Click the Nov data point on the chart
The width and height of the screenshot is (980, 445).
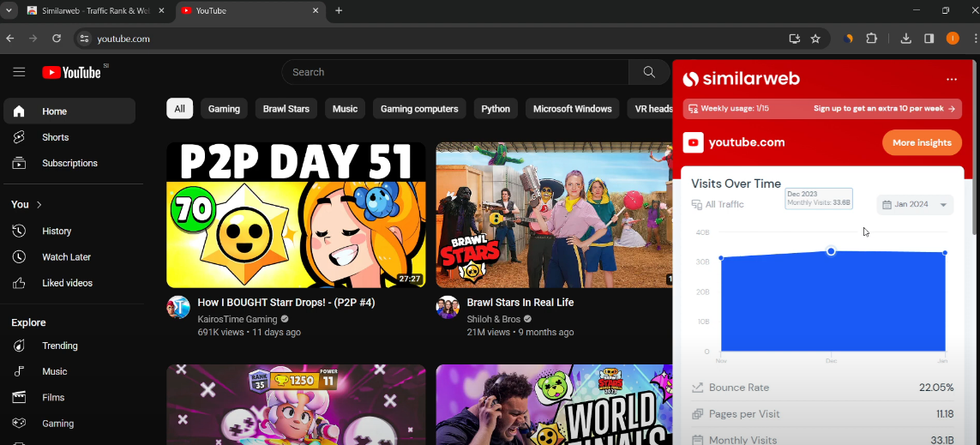[721, 258]
